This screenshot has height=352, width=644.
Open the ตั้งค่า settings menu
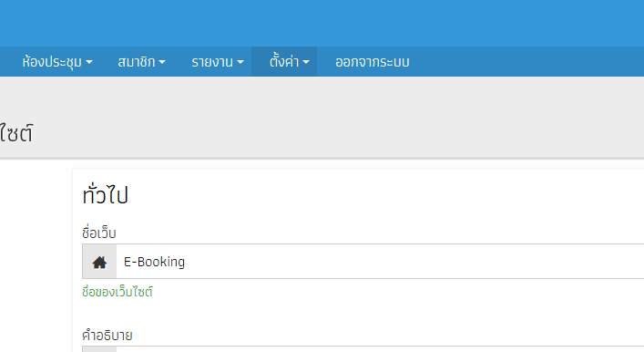[x=289, y=62]
